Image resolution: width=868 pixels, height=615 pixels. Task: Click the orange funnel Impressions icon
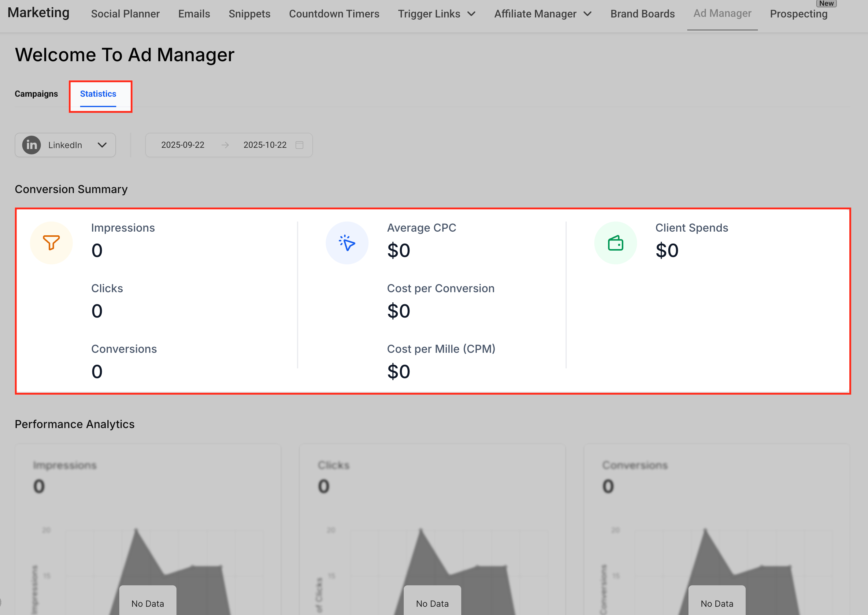[51, 243]
